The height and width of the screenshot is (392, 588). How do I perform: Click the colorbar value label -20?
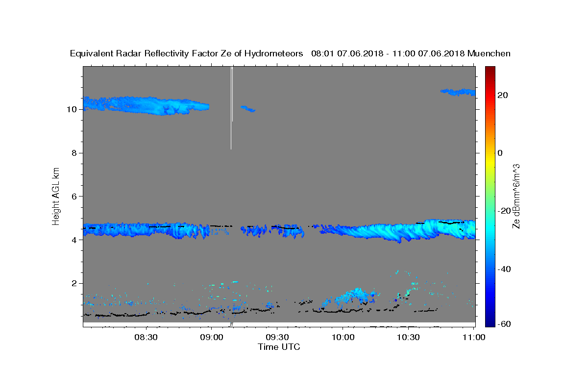click(x=504, y=211)
